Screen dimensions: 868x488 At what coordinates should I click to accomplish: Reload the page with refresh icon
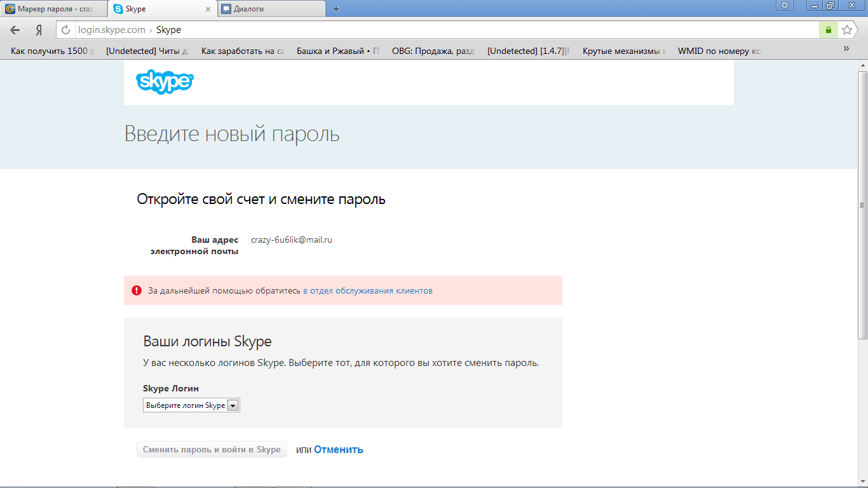pyautogui.click(x=66, y=30)
